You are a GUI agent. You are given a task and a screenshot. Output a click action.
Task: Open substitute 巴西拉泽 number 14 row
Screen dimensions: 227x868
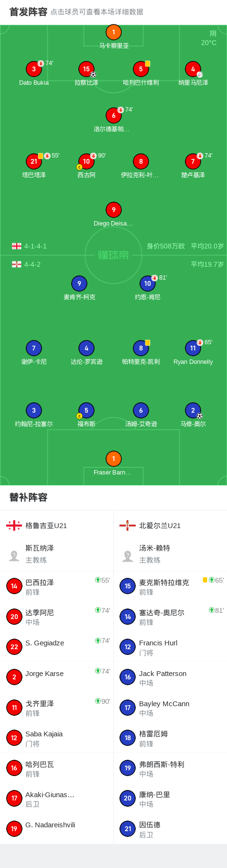pos(56,586)
